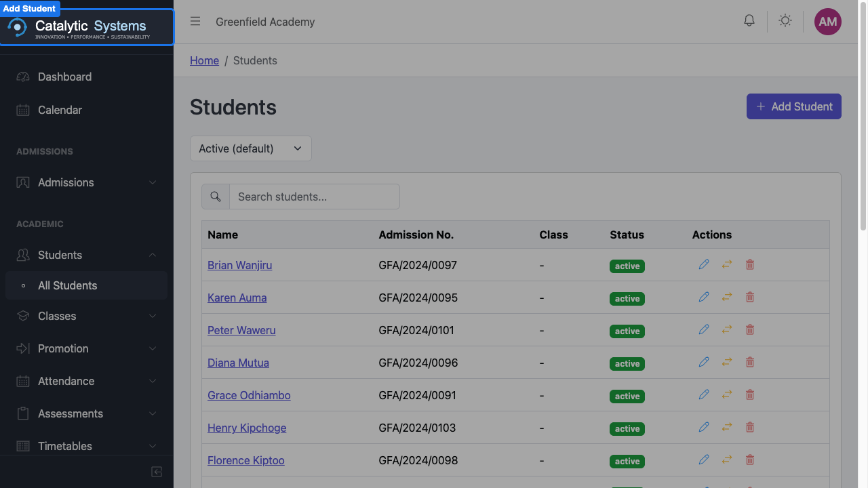Transfer Peter Waweru using arrows icon
This screenshot has width=868, height=488.
[727, 329]
